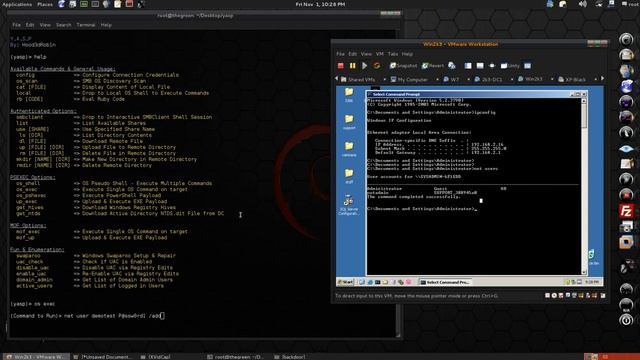This screenshot has height=360, width=640.
Task: Click the date and time clock in top panel
Action: click(320, 4)
